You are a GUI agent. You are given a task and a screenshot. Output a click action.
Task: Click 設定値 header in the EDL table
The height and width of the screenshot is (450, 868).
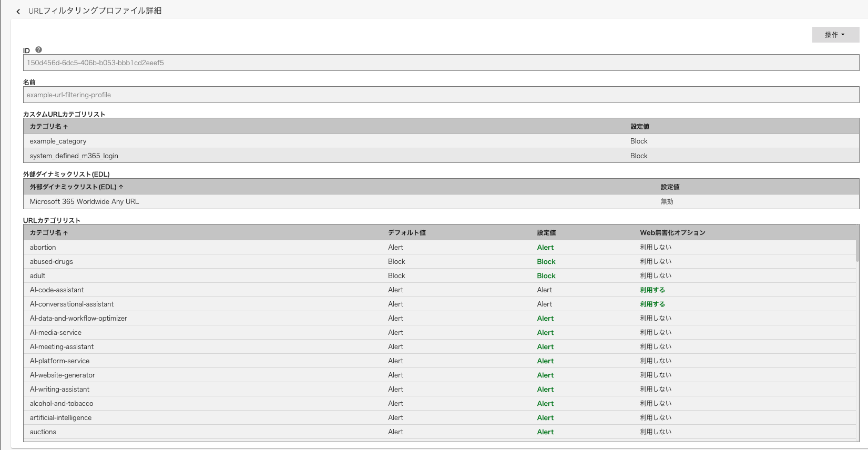[x=670, y=187]
